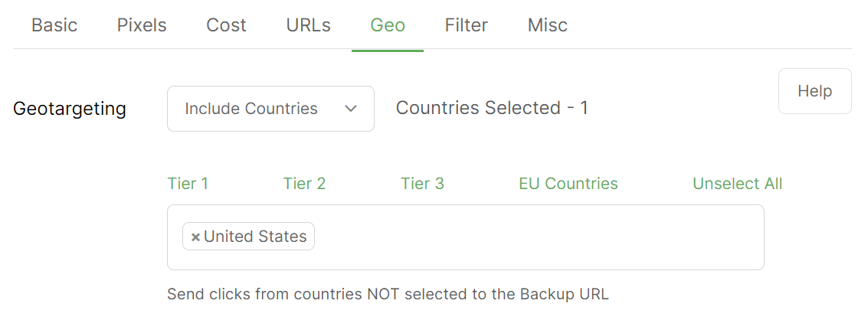Go to the Cost tab

tap(226, 25)
